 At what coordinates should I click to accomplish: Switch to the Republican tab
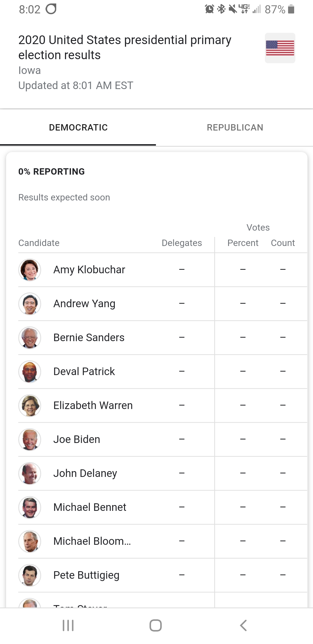tap(235, 127)
